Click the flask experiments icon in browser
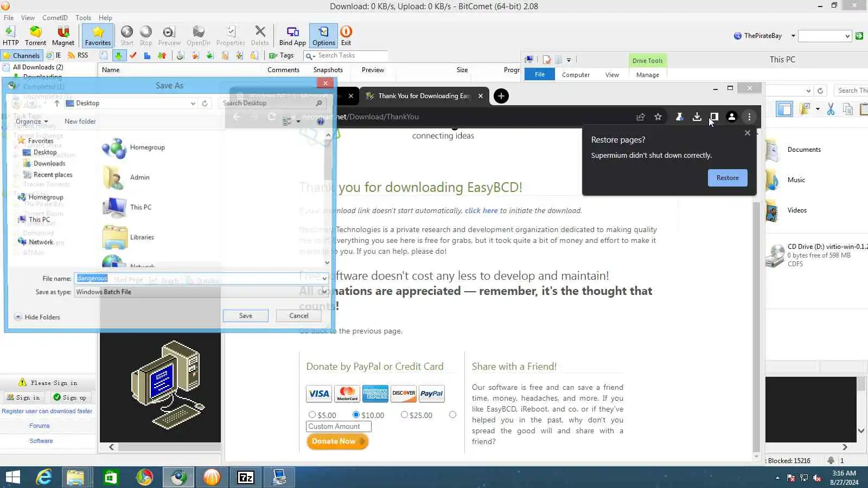 (x=679, y=117)
